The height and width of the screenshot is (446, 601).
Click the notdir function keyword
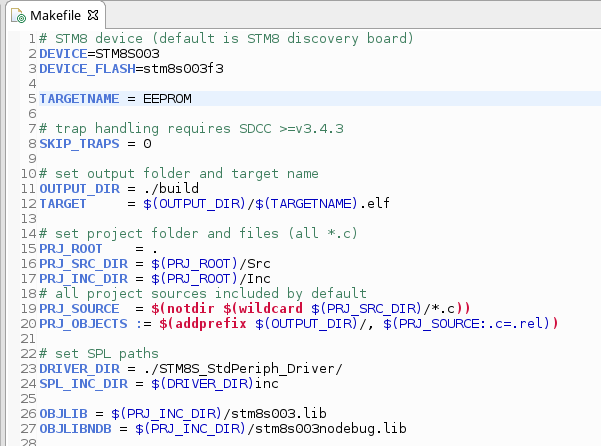click(x=190, y=309)
